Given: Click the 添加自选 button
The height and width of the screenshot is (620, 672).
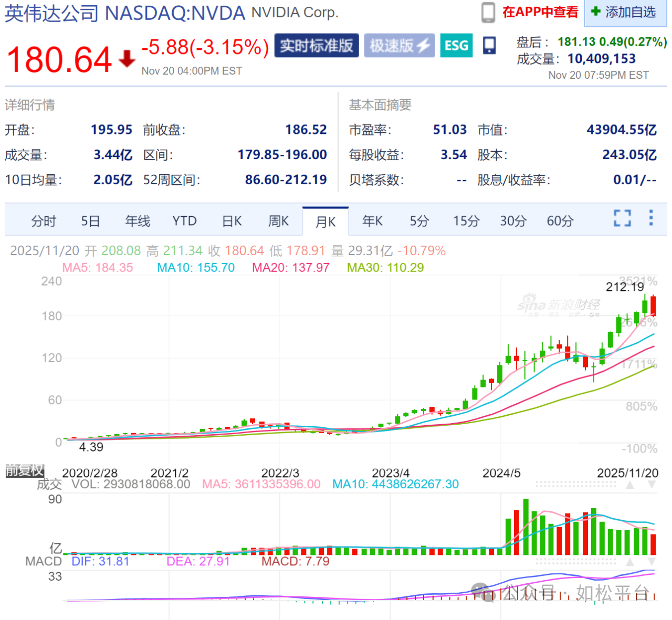Looking at the screenshot, I should click(625, 12).
